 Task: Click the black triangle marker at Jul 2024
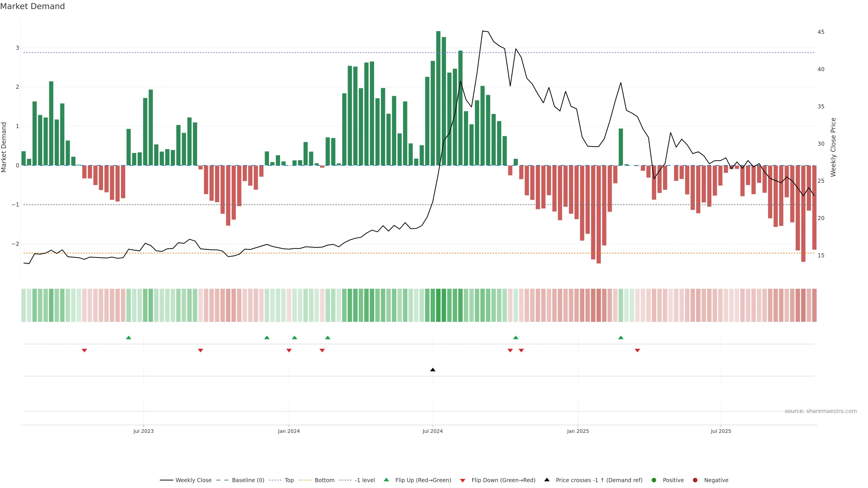point(433,370)
